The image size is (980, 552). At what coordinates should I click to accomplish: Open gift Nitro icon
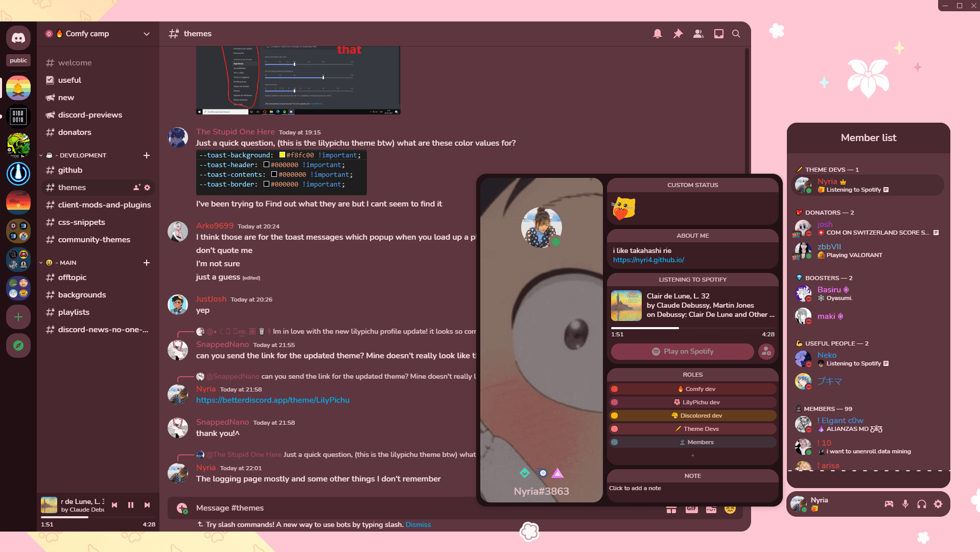point(671,509)
